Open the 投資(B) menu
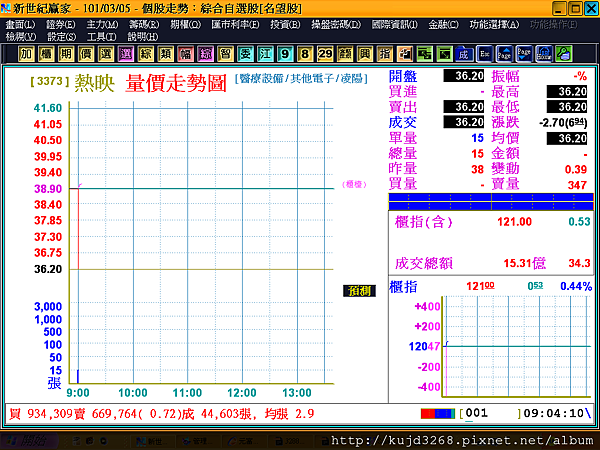The image size is (600, 450). click(x=285, y=24)
